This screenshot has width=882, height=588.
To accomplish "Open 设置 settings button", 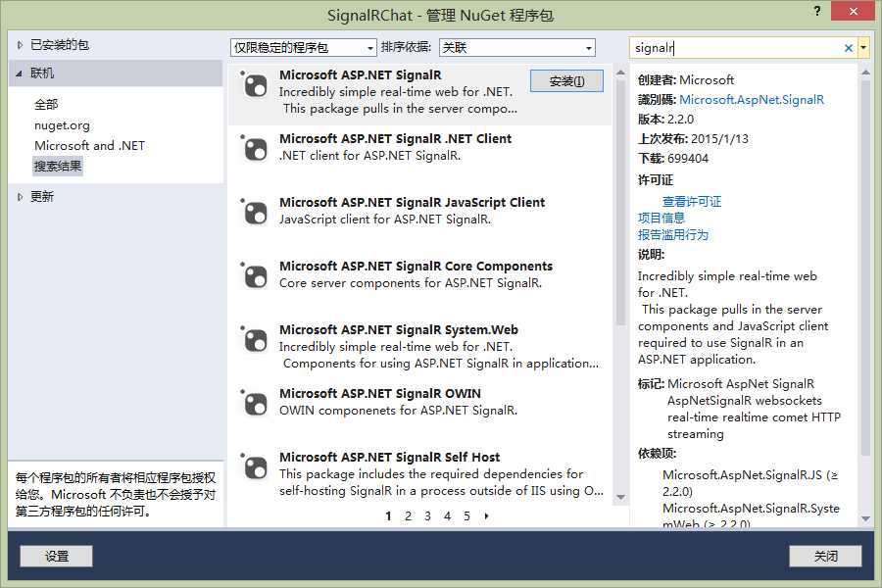I will 56,557.
